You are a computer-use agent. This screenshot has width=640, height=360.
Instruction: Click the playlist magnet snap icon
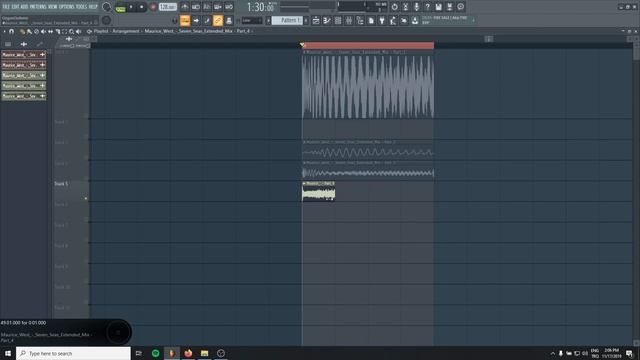[12, 31]
